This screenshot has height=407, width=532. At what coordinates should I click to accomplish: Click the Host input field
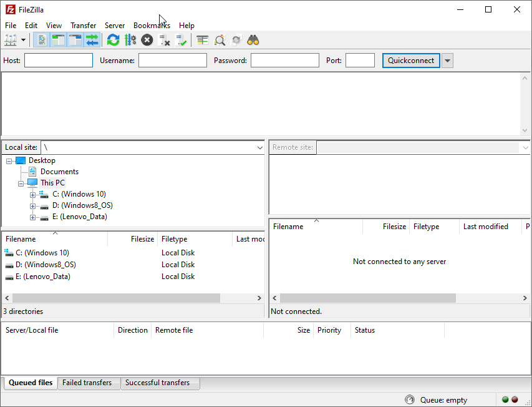(59, 61)
